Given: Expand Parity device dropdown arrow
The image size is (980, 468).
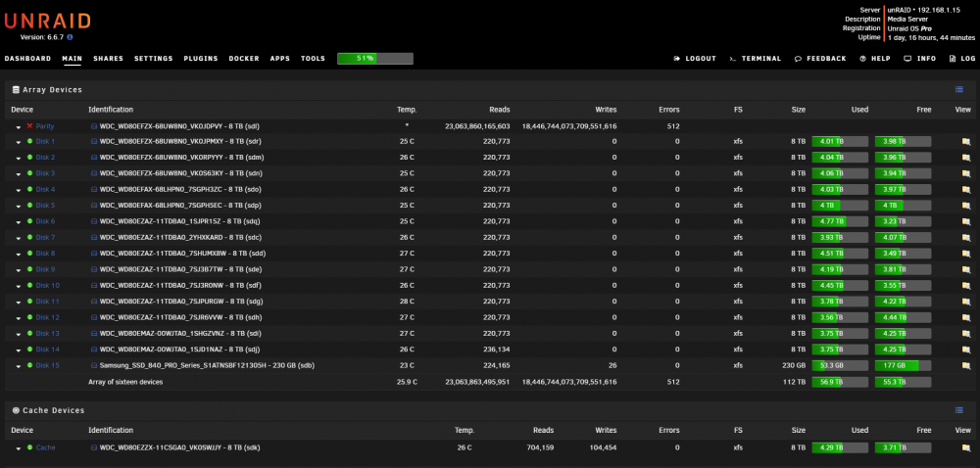Looking at the screenshot, I should coord(19,126).
